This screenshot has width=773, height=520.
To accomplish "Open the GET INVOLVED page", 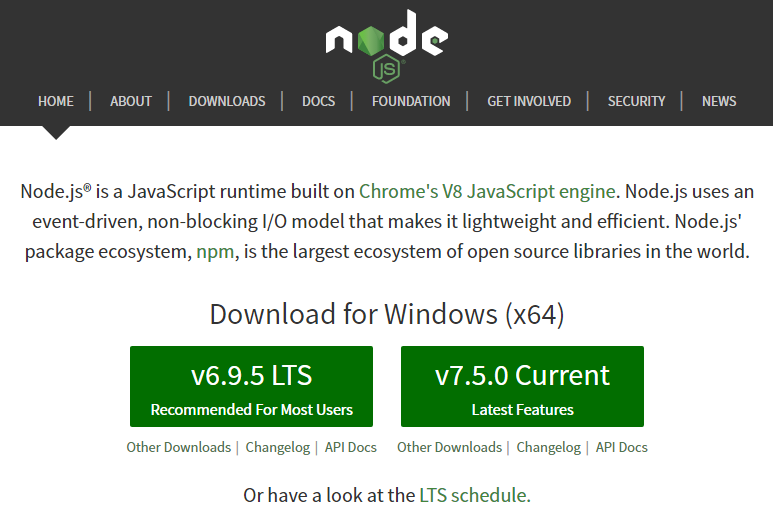I will [x=529, y=101].
